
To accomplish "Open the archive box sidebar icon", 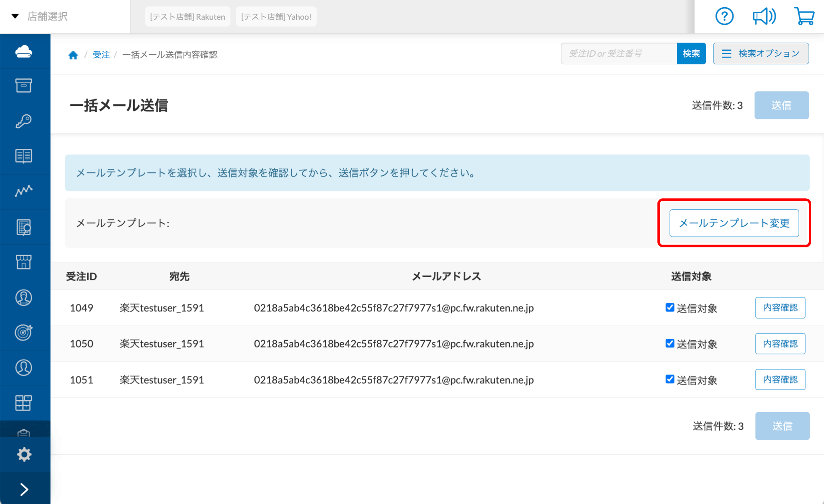I will pyautogui.click(x=24, y=86).
